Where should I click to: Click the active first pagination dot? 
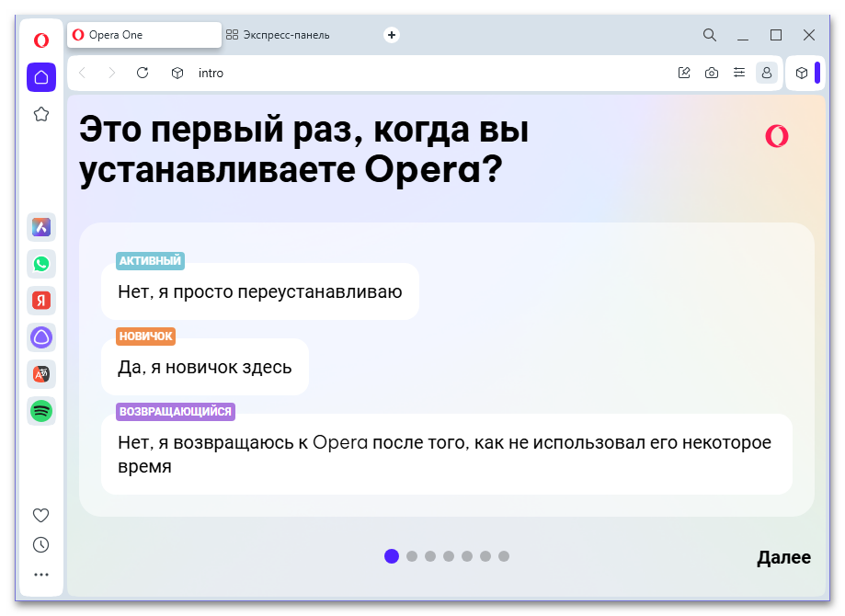[392, 556]
